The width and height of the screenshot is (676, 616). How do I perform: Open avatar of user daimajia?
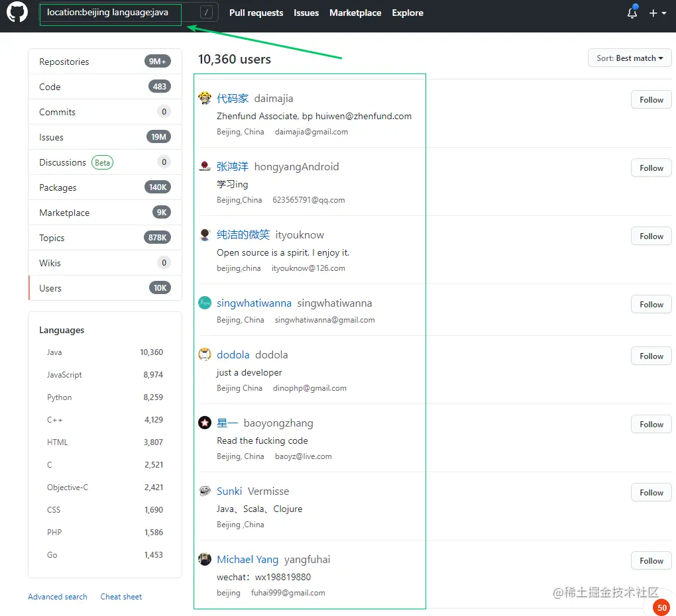point(205,98)
